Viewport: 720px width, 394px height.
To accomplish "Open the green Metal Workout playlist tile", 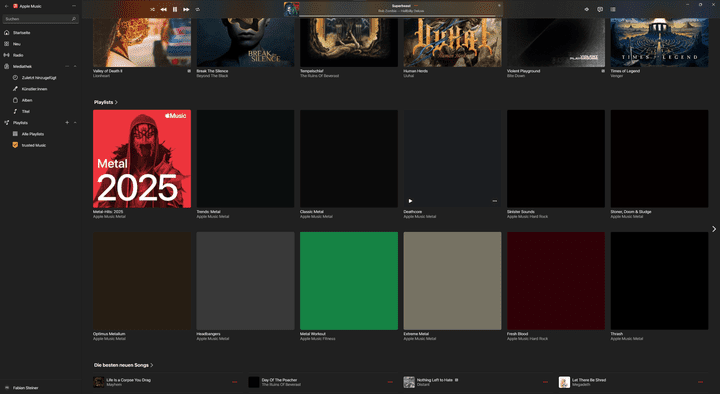I will (x=349, y=281).
